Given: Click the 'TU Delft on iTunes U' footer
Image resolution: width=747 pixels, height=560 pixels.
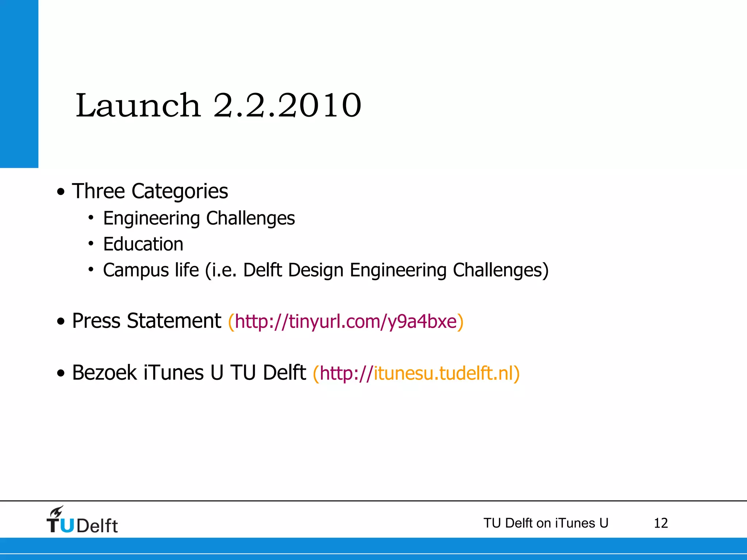Looking at the screenshot, I should coord(546,523).
